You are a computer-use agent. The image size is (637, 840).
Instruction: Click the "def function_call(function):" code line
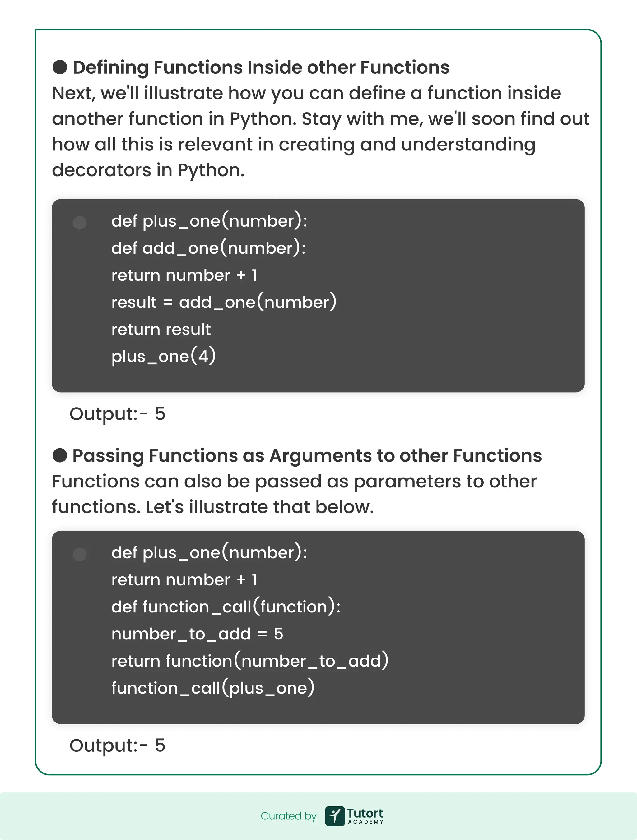[226, 607]
